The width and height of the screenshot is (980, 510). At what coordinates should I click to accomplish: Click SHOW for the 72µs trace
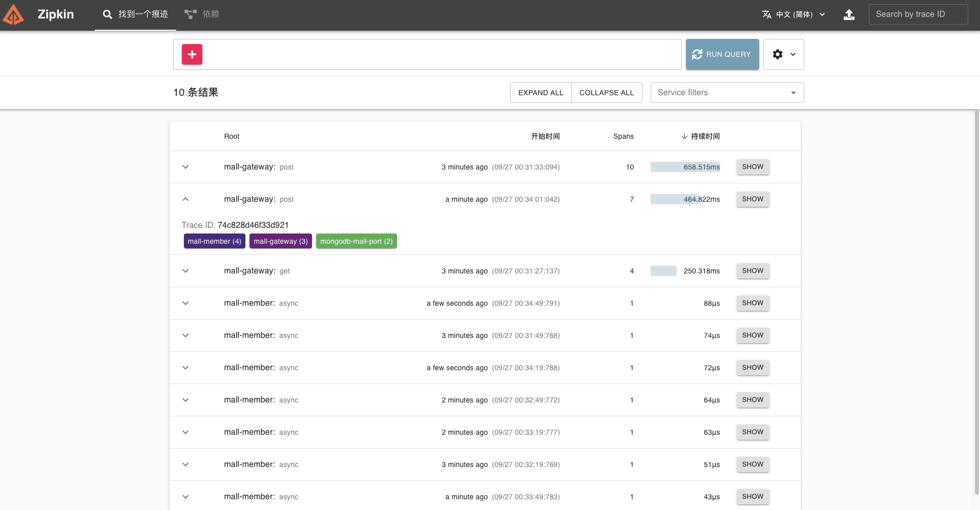click(x=753, y=368)
